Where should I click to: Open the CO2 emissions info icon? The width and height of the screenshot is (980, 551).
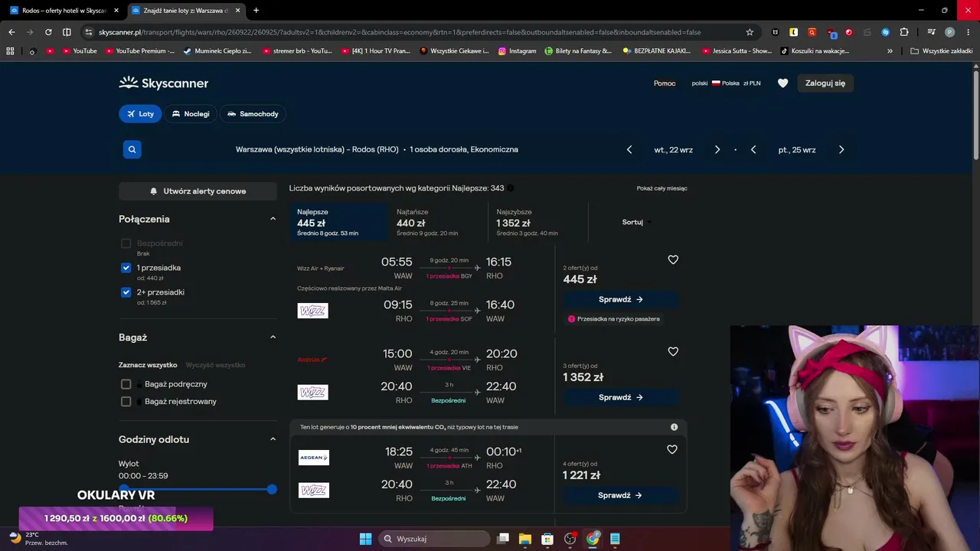[x=674, y=427]
